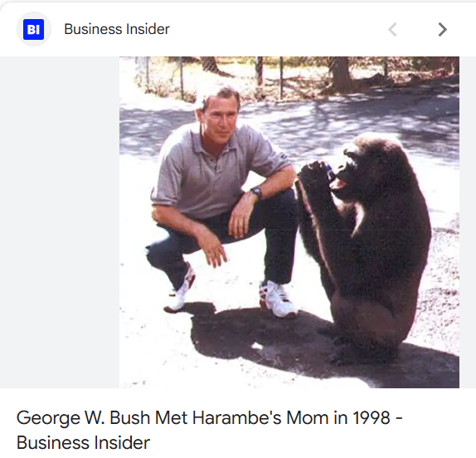Click the blue BI logo icon
Image resolution: width=476 pixels, height=458 pixels.
coord(33,30)
